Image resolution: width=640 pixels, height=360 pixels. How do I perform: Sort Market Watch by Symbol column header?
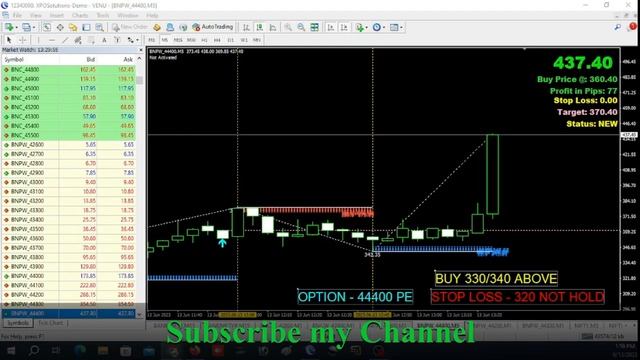click(30, 60)
